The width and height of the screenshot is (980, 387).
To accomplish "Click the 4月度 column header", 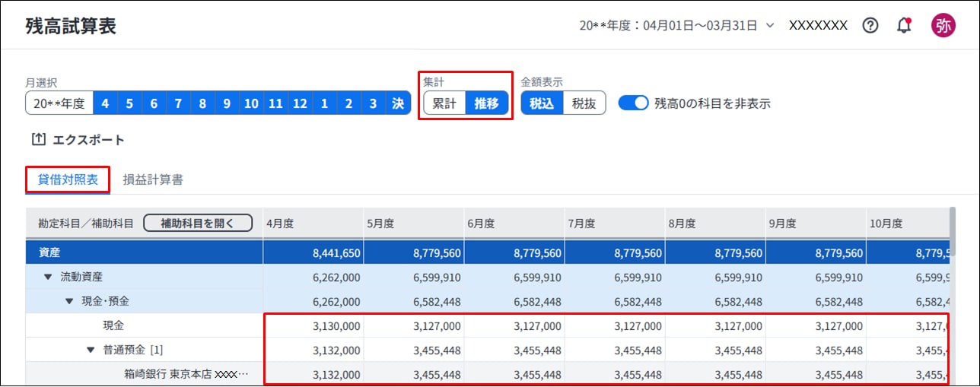I will coord(313,224).
